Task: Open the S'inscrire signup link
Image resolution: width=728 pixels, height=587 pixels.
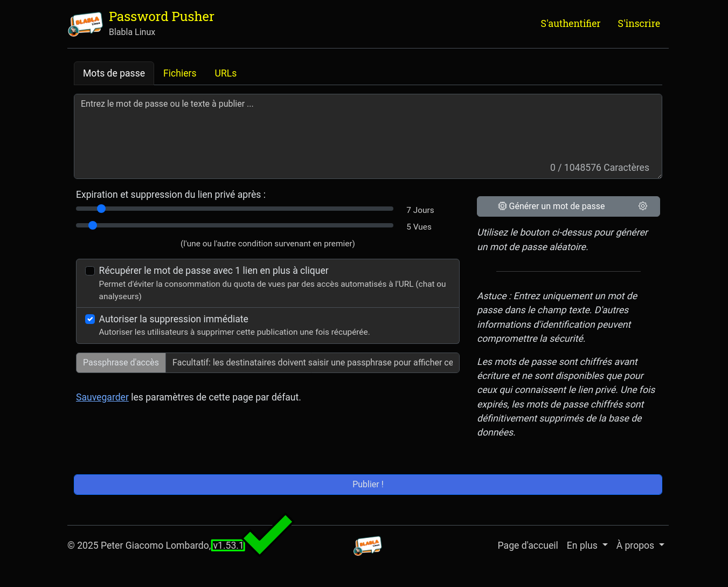Action: tap(639, 24)
